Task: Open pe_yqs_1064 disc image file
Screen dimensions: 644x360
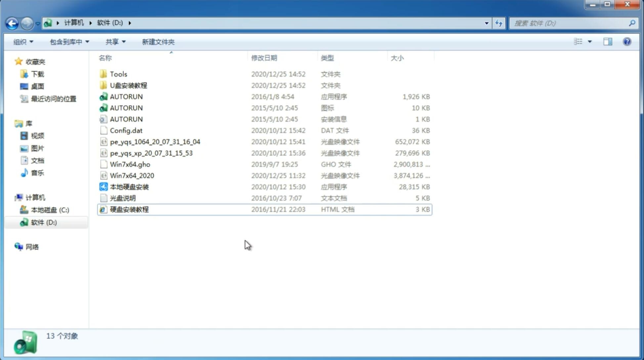Action: (154, 142)
